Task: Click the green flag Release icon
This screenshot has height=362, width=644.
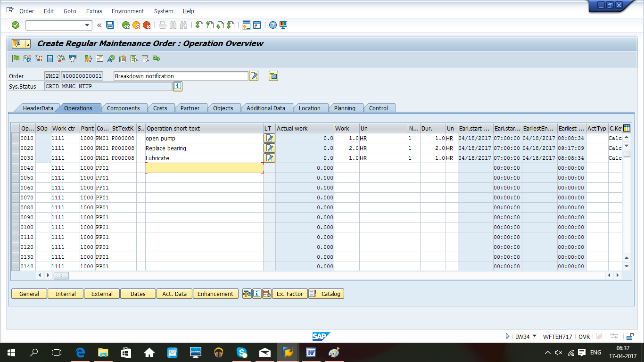Action: (x=16, y=58)
